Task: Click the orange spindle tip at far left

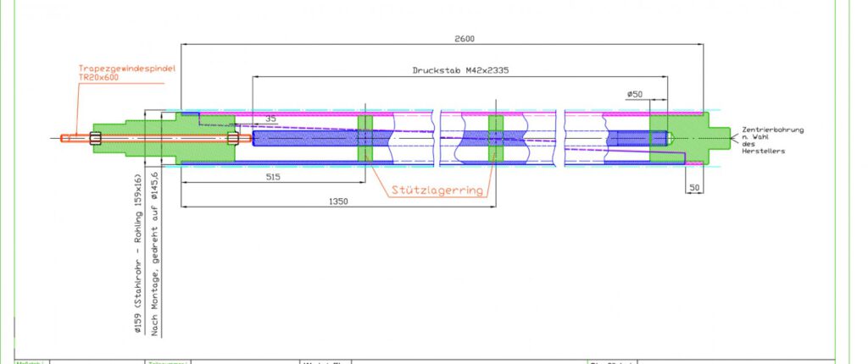Action: pos(65,138)
